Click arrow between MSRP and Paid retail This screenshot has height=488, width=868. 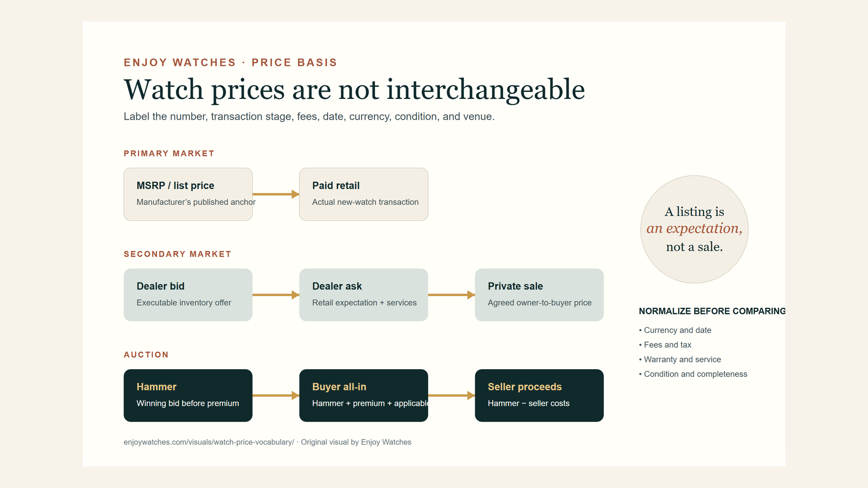[276, 194]
